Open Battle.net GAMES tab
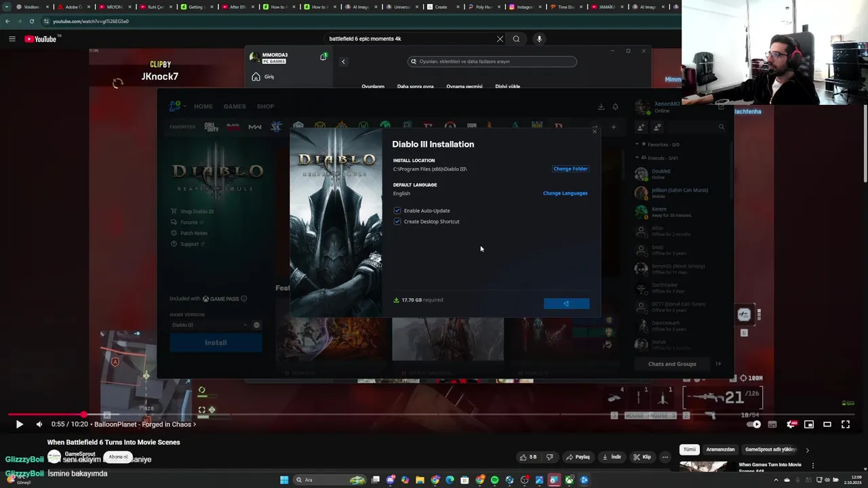868x488 pixels. [x=235, y=106]
